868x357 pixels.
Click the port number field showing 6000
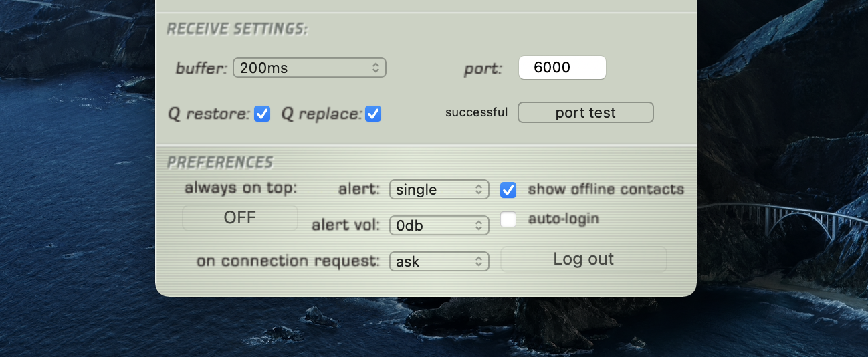click(x=562, y=68)
